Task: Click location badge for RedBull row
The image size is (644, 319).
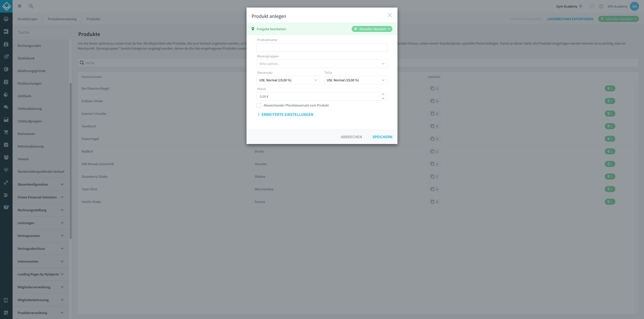Action: pyautogui.click(x=610, y=151)
